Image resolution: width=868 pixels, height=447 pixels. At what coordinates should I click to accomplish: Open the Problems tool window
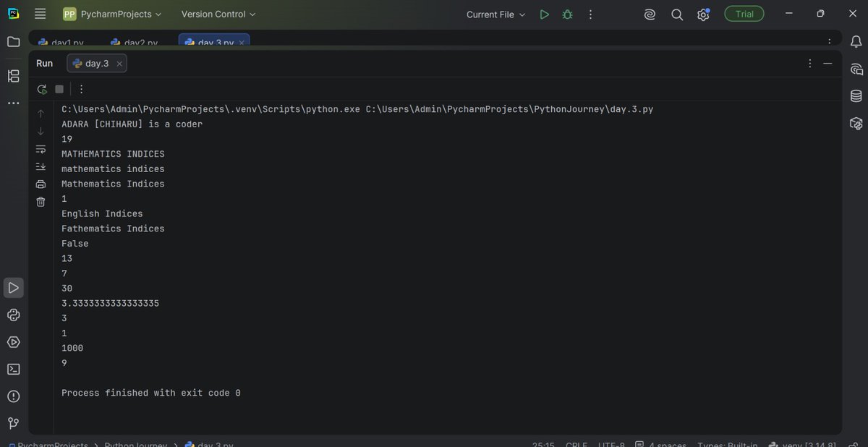pos(13,396)
